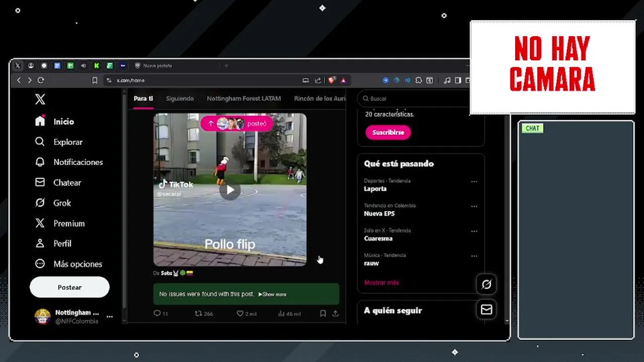Open the browser extensions puzzle icon

tap(418, 80)
